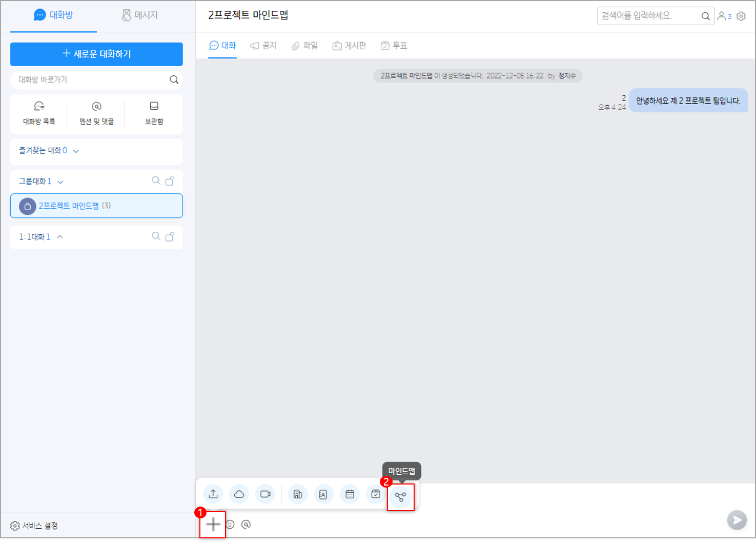The height and width of the screenshot is (544, 756).
Task: Click the emoji smiley icon
Action: pyautogui.click(x=230, y=525)
